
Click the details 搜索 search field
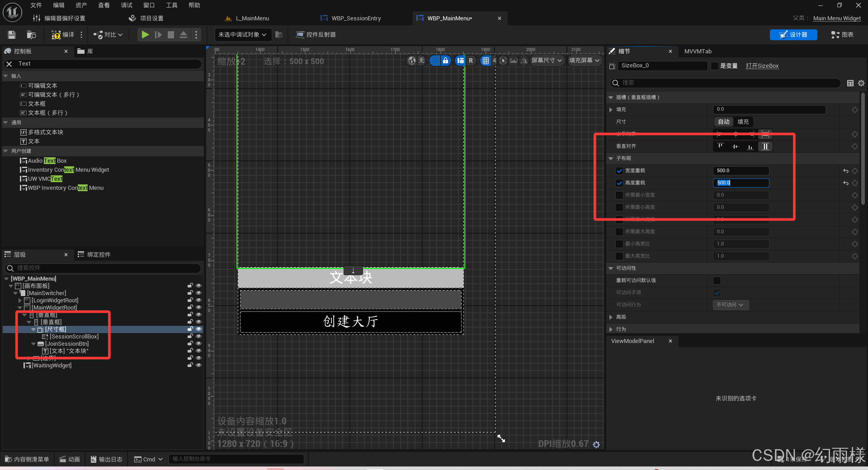click(x=725, y=83)
